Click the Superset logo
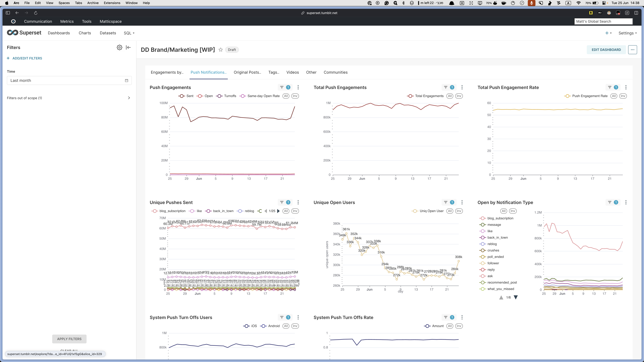This screenshot has height=362, width=644. pyautogui.click(x=24, y=33)
